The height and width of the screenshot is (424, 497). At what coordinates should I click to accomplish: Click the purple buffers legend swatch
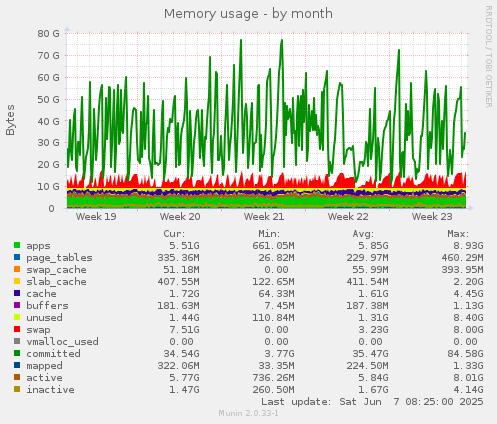[17, 305]
